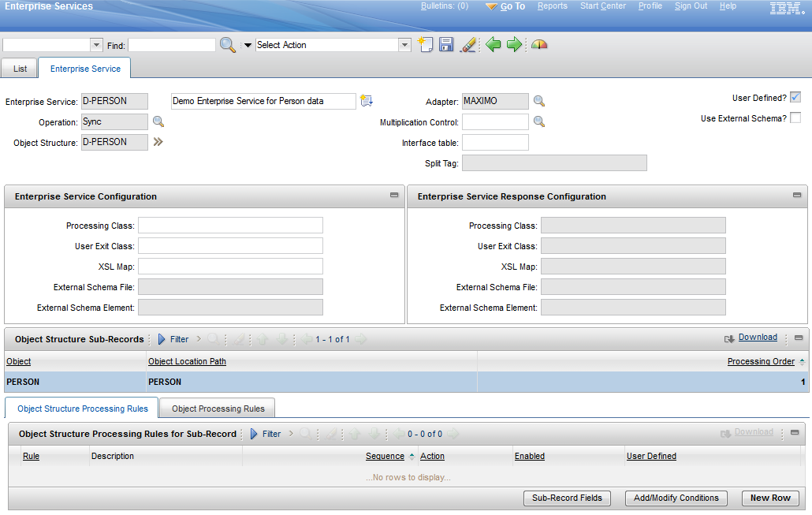Open the Long Description icon beside the description
The width and height of the screenshot is (812, 515).
point(366,100)
